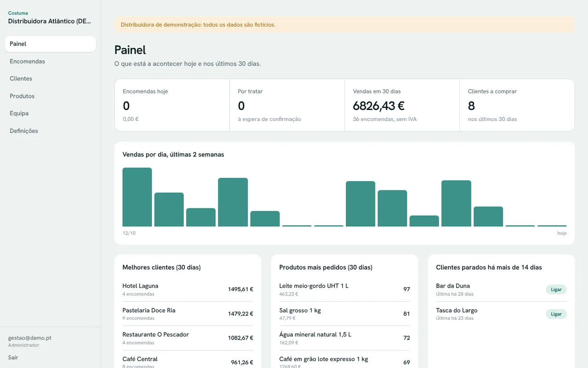Click the 12/10 chart date label
588x368 pixels.
coord(129,233)
